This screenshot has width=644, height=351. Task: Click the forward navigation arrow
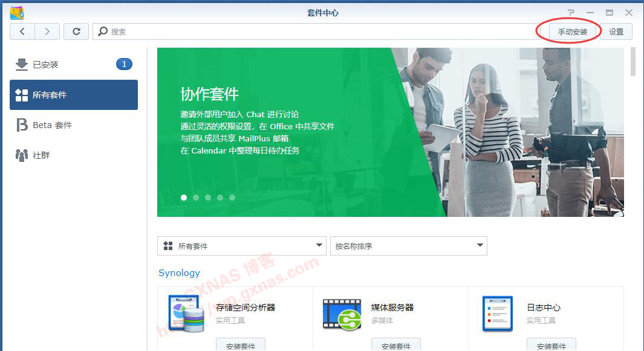47,31
